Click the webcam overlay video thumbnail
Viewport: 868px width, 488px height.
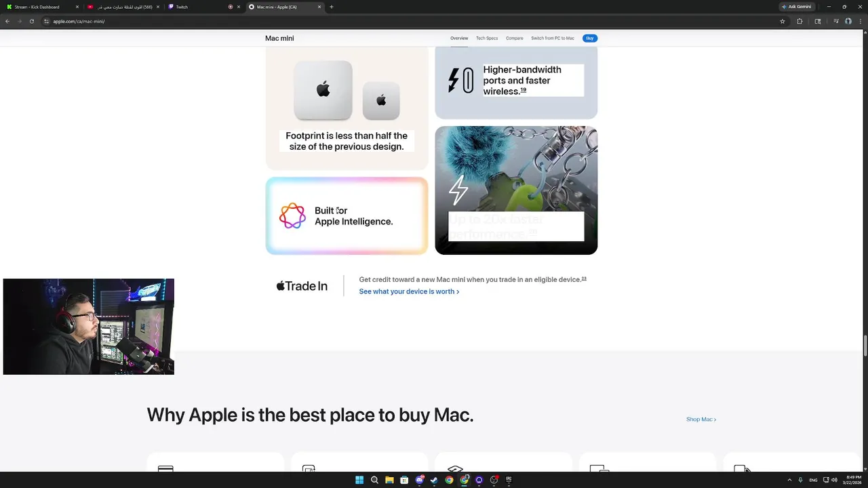88,326
